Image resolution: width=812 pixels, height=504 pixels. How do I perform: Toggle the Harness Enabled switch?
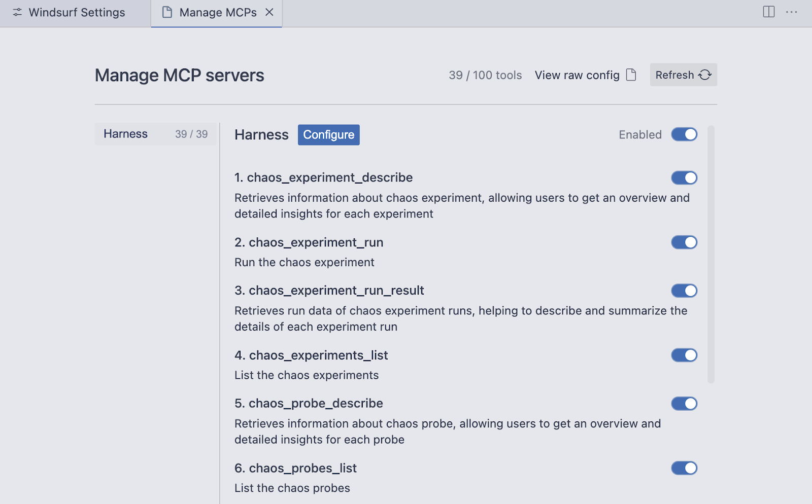[684, 134]
